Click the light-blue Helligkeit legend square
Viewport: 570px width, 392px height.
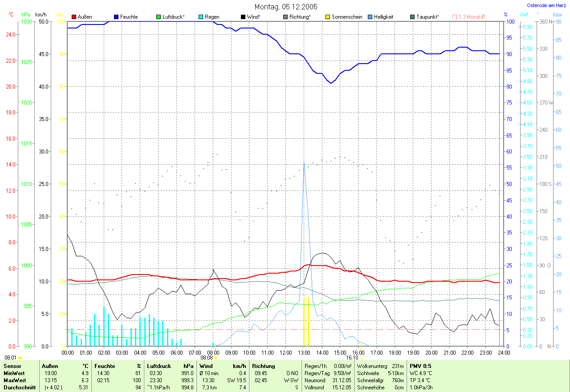coord(370,17)
